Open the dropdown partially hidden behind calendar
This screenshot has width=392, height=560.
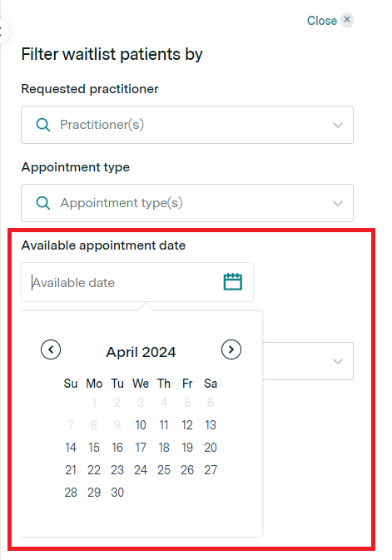(338, 361)
